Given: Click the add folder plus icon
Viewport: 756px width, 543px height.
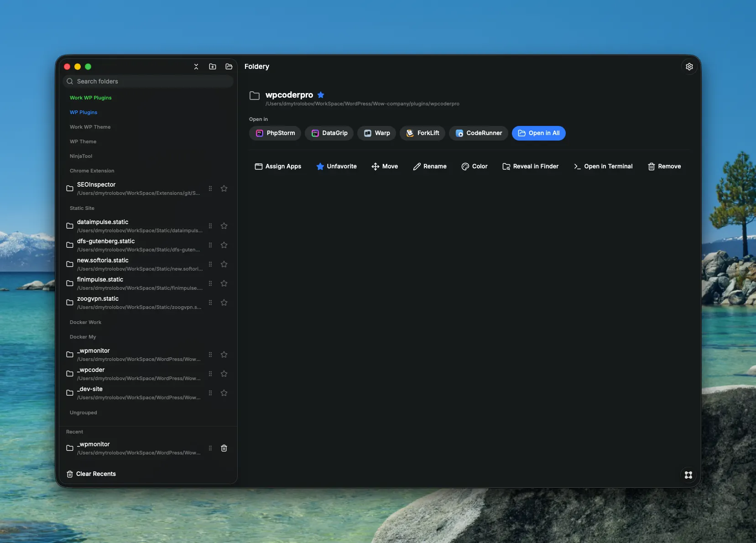Looking at the screenshot, I should point(213,67).
